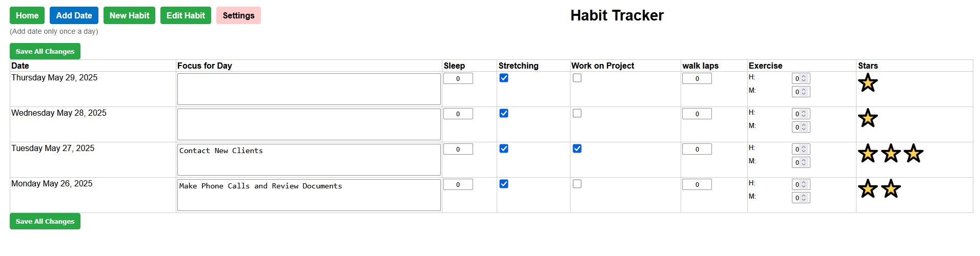
Task: Go to the Home page
Action: pos(27,15)
